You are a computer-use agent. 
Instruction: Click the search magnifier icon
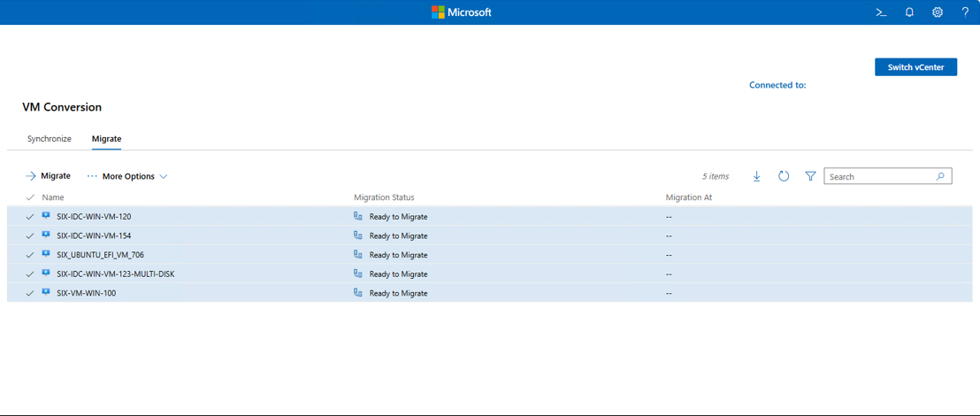(x=940, y=176)
